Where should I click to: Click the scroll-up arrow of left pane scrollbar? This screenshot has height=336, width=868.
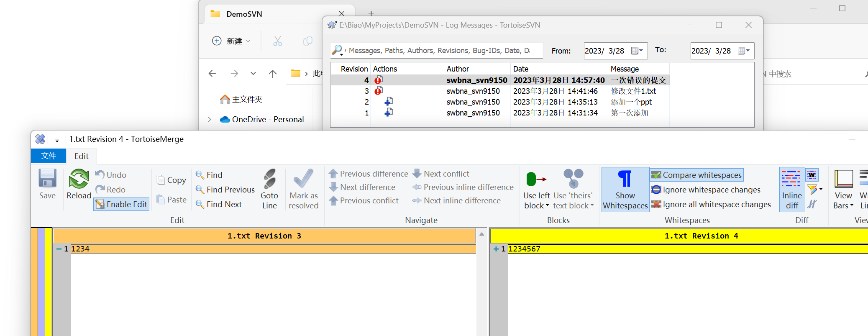[x=482, y=234]
